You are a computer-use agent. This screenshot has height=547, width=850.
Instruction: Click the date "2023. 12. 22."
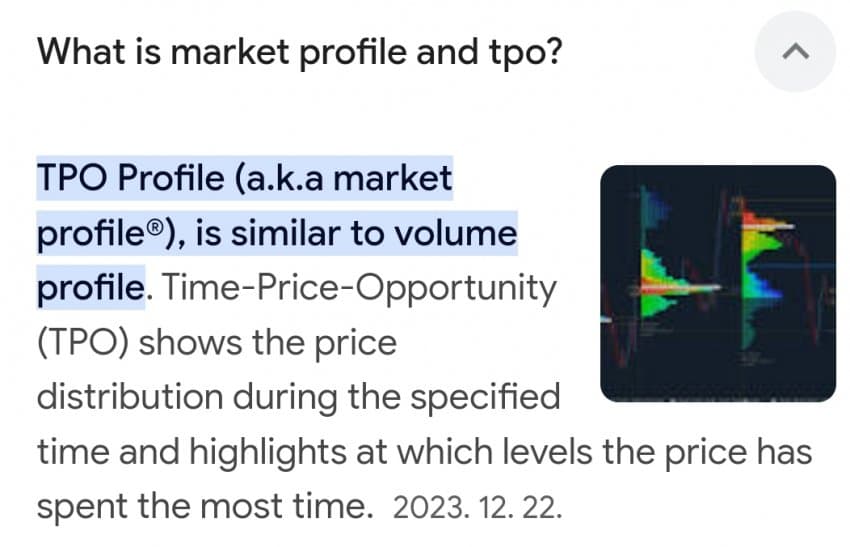pos(478,508)
